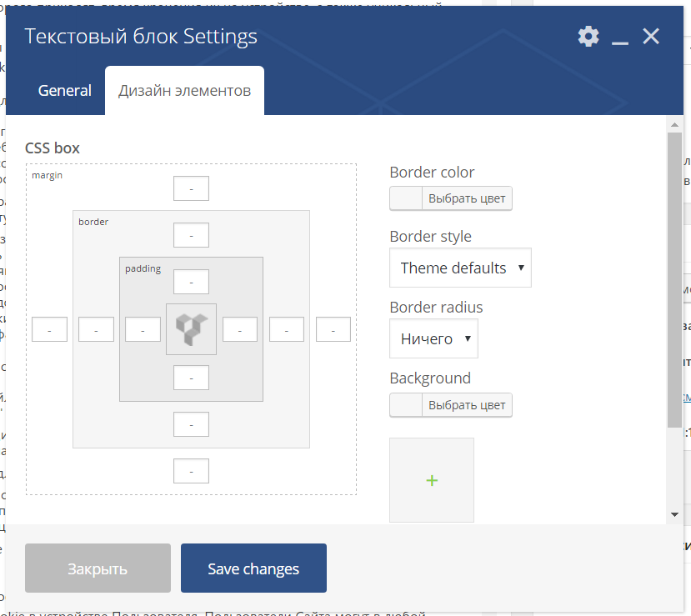The height and width of the screenshot is (616, 691).
Task: Click Save changes button
Action: point(253,568)
